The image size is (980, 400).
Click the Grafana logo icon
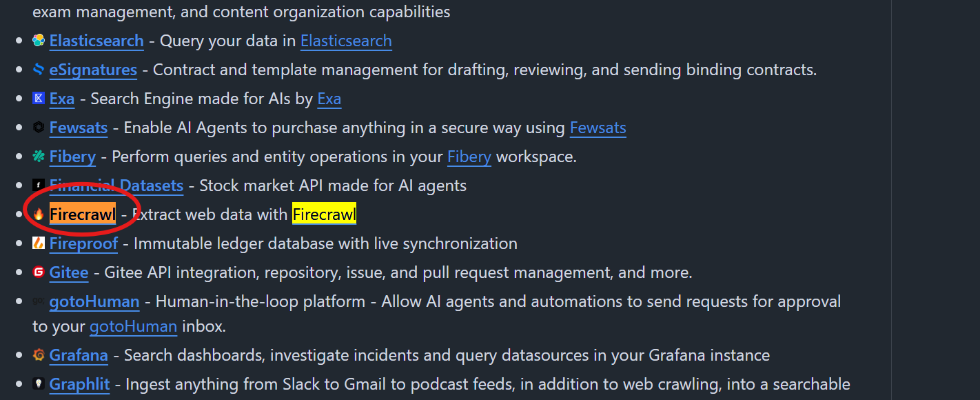[39, 354]
